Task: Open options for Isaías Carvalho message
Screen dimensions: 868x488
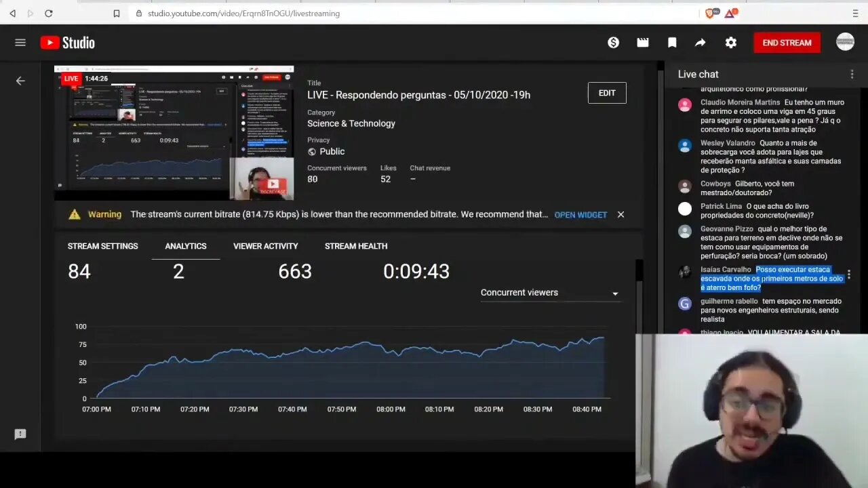Action: coord(848,274)
